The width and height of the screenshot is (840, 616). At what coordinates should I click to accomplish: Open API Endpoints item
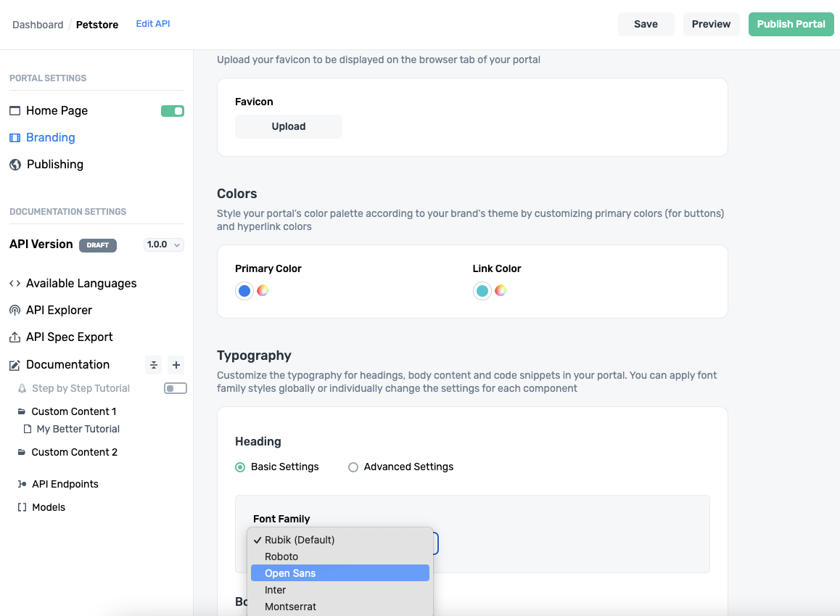[x=65, y=484]
